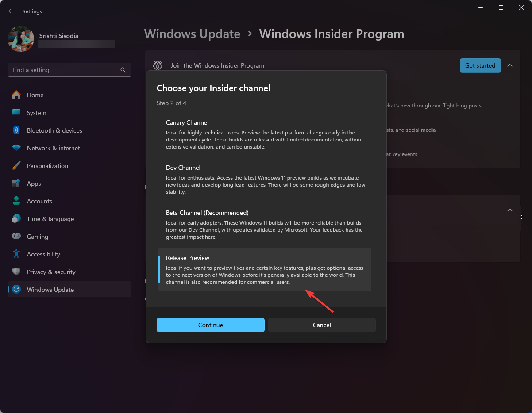
Task: Open Time & language settings
Action: (50, 219)
